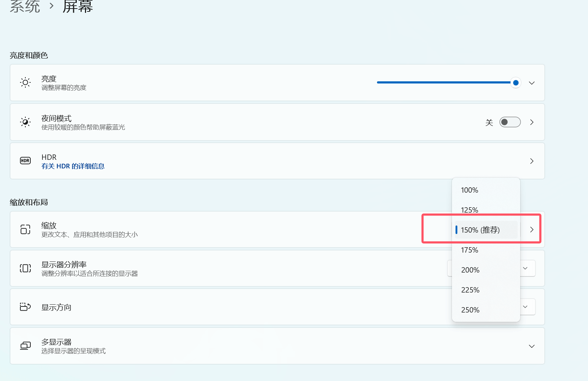Click the 缩放和布局 section heading
The height and width of the screenshot is (381, 588).
tap(29, 202)
